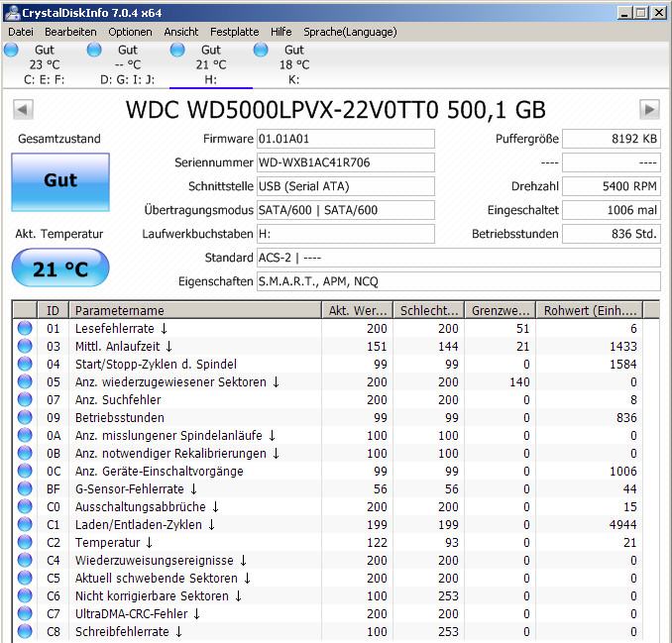Click status icon of Wiederzuweisungsereignisse row
Viewport: 672px width, 643px height.
pyautogui.click(x=25, y=561)
